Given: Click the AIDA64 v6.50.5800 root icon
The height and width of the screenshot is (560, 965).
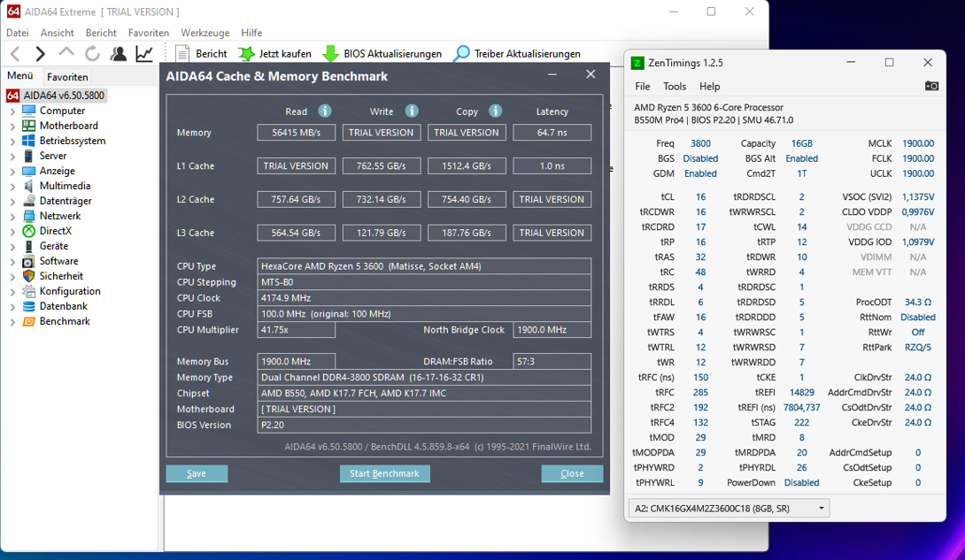Looking at the screenshot, I should (x=13, y=96).
